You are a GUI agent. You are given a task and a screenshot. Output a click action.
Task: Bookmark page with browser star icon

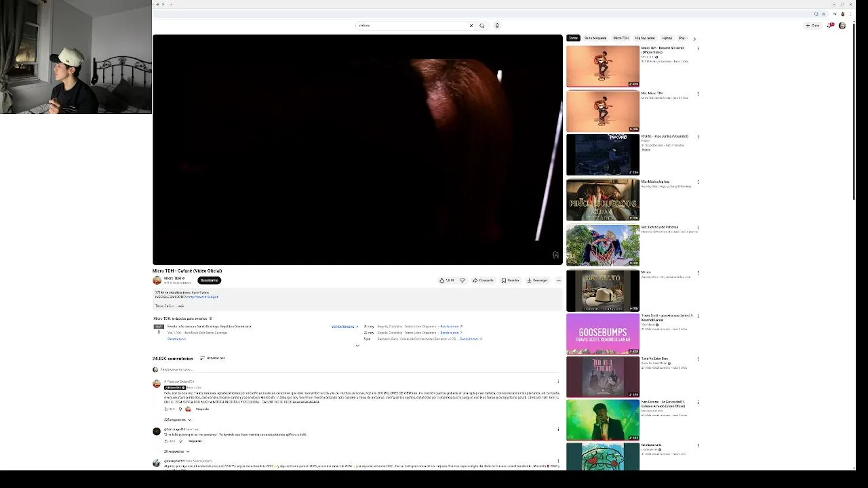pyautogui.click(x=824, y=14)
